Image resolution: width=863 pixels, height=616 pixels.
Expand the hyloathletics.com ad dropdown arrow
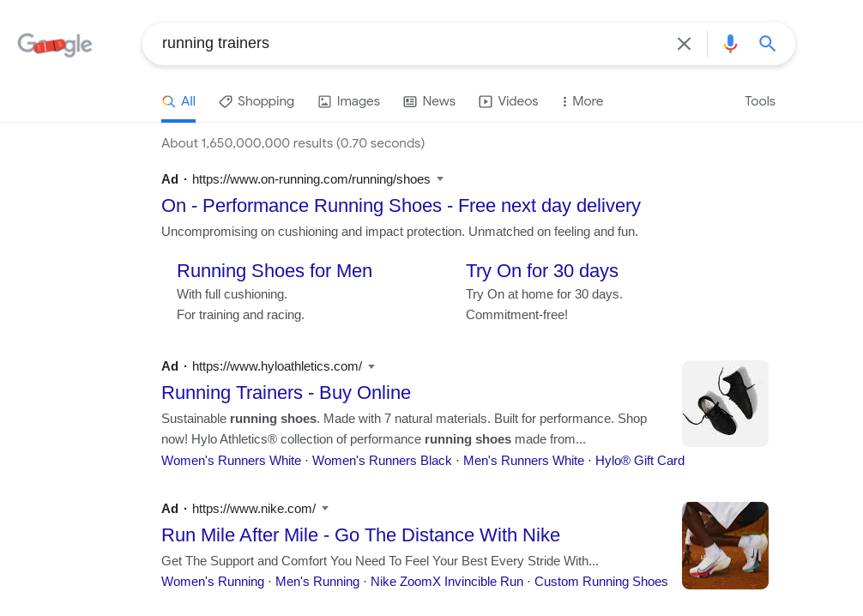pyautogui.click(x=371, y=366)
